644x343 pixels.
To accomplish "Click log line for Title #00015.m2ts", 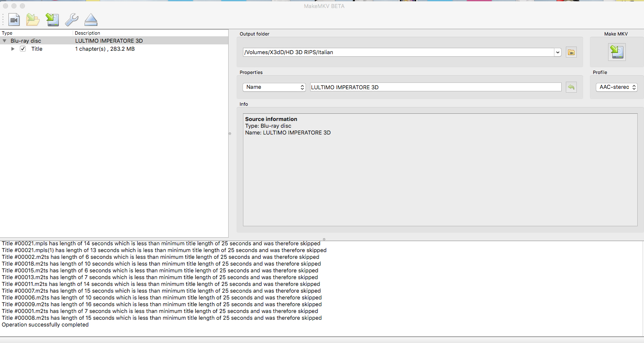I will [160, 271].
